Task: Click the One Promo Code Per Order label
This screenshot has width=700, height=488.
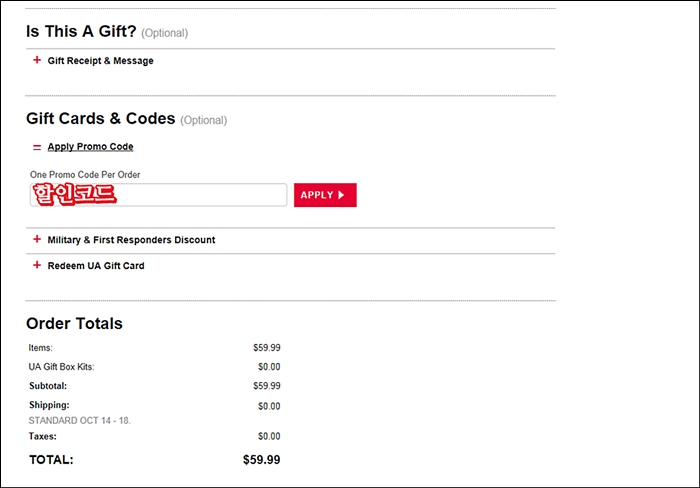Action: [x=85, y=175]
